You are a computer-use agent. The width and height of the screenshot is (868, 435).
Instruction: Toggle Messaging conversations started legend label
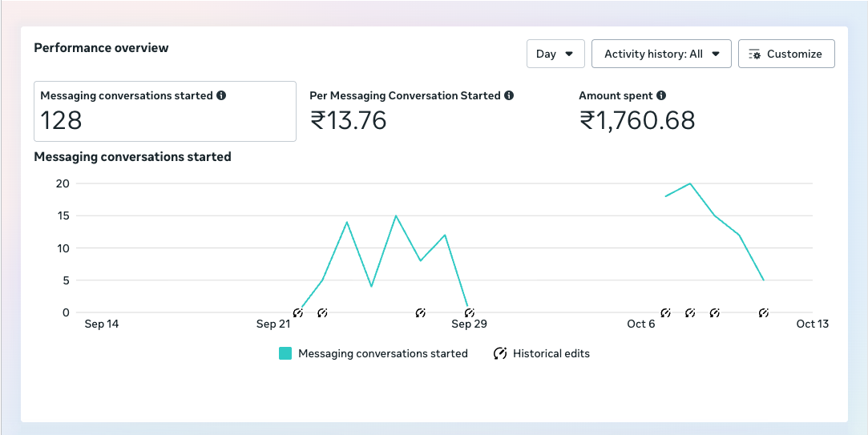click(382, 353)
